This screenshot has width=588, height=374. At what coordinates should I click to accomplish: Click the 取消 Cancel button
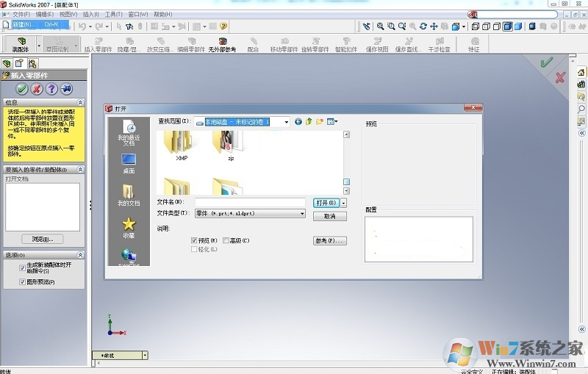[330, 216]
